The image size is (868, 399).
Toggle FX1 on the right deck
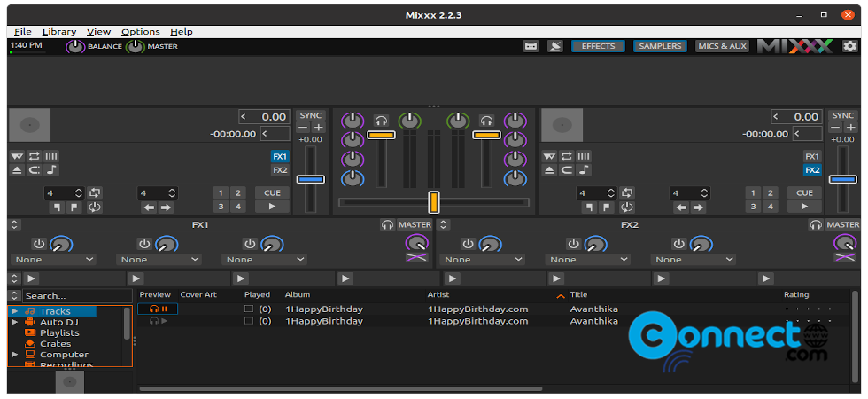click(812, 156)
